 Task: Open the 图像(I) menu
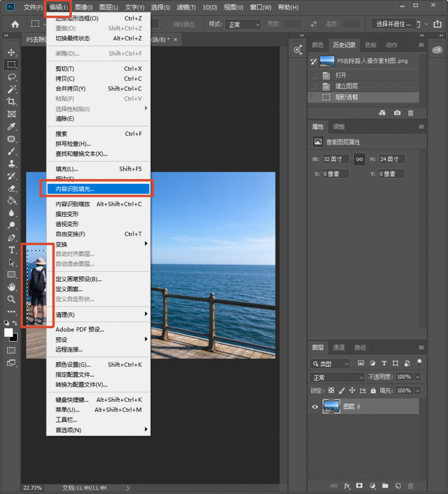[84, 7]
